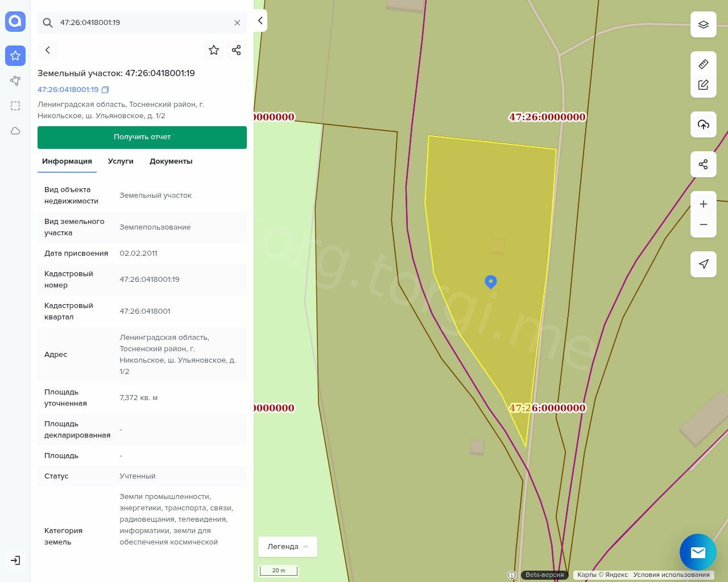Activate the draw/edit tool on map

coord(703,85)
